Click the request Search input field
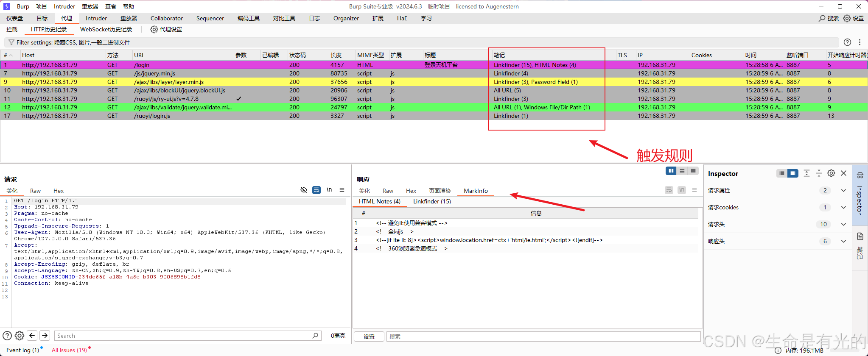 (182, 336)
